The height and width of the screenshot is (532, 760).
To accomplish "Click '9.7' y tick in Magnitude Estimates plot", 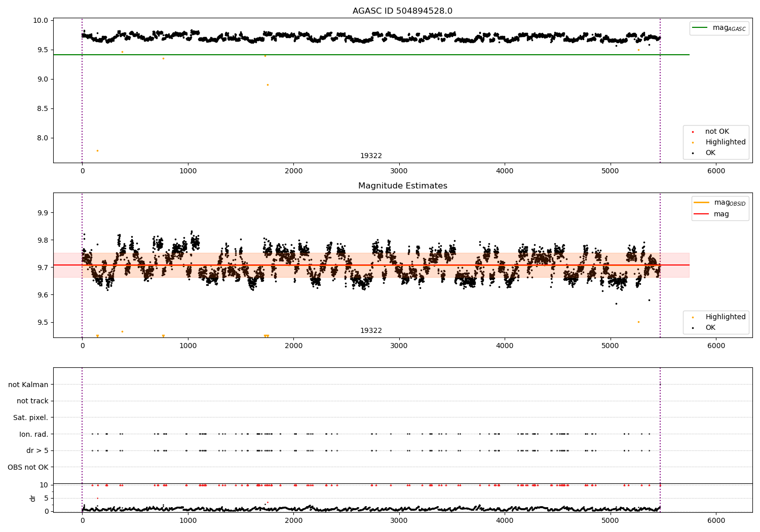I will click(x=43, y=268).
